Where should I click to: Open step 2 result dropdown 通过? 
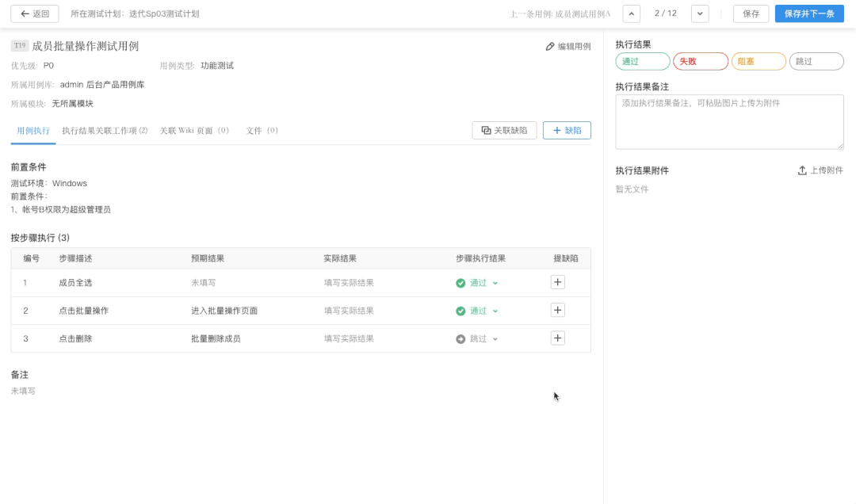[477, 311]
